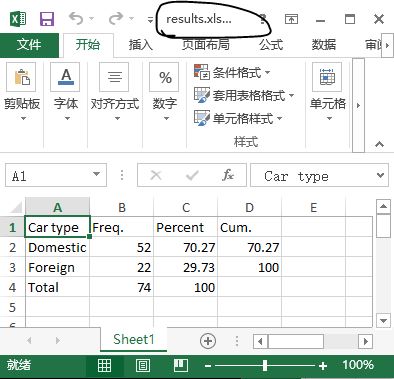Click the formula bar showing Car type
Viewport: 394px width, 379px height.
[x=313, y=175]
